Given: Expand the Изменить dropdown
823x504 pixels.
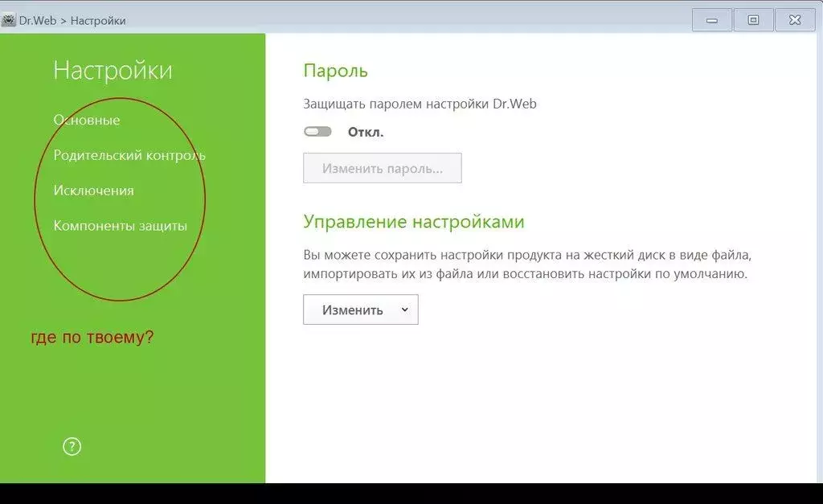Looking at the screenshot, I should coord(361,309).
